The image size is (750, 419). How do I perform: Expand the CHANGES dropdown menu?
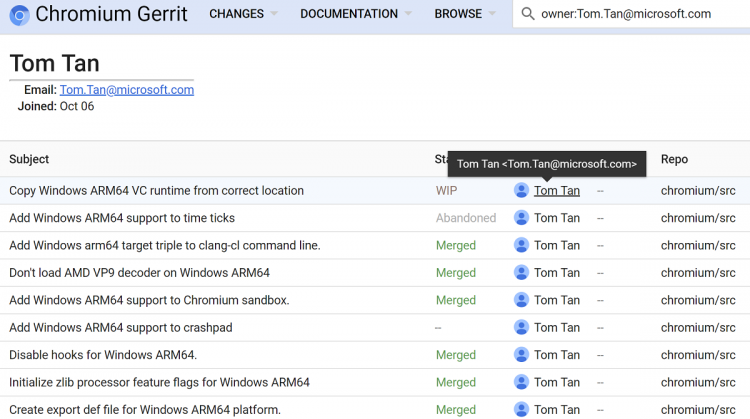click(243, 14)
